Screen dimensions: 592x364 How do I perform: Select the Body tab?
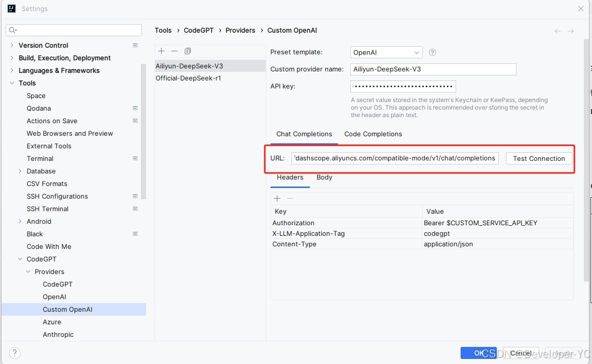(324, 177)
